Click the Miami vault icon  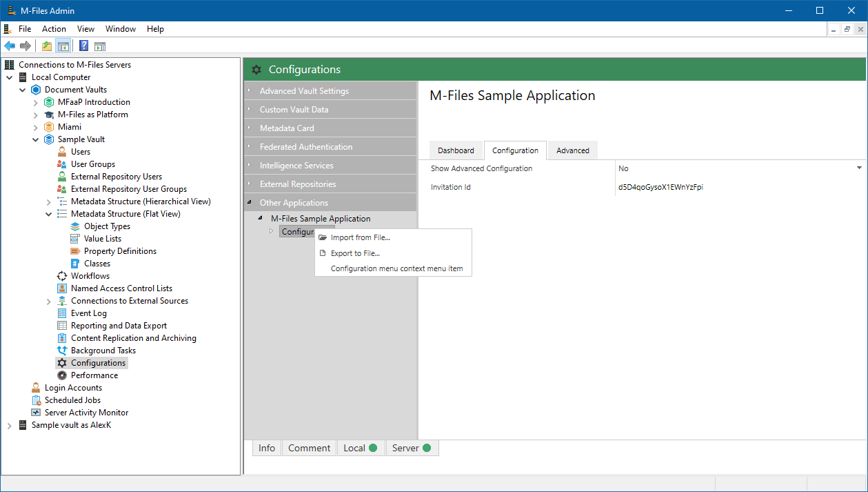pos(49,127)
